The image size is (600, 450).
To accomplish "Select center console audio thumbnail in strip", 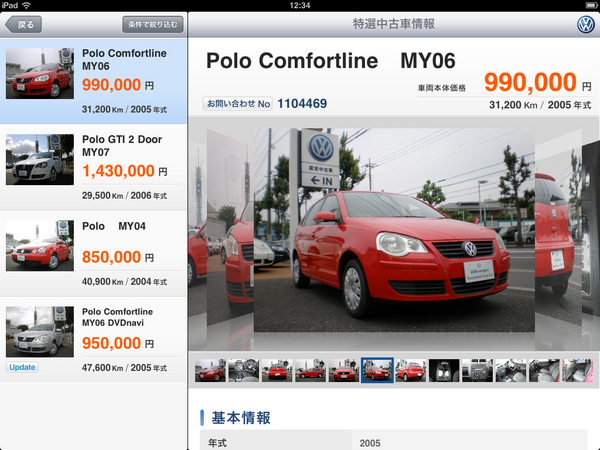I will coord(477,370).
